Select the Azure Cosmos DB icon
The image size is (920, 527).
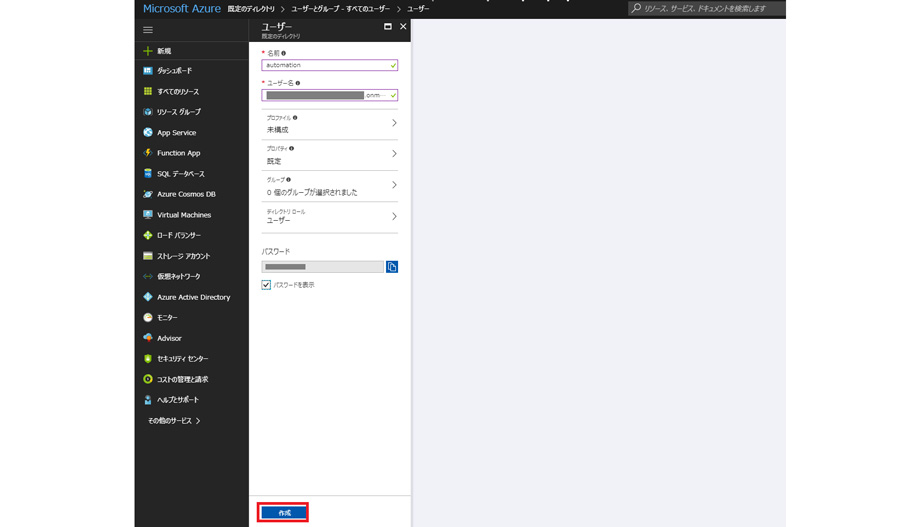148,194
